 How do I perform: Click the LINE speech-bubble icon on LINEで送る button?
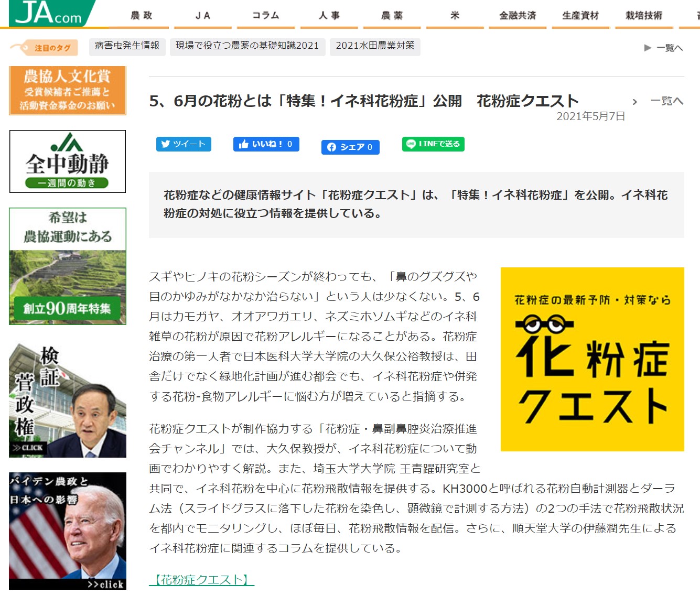point(411,144)
